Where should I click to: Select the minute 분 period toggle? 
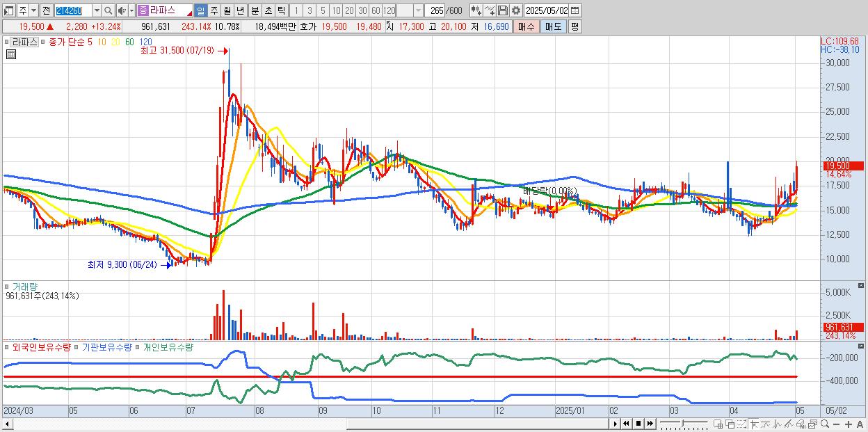[x=255, y=10]
